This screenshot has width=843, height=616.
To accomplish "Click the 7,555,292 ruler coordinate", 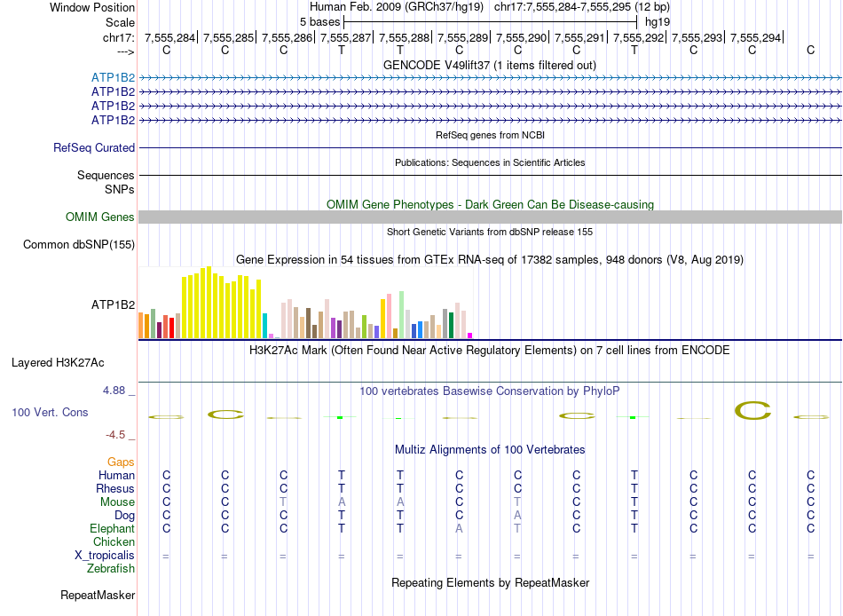I will [638, 37].
